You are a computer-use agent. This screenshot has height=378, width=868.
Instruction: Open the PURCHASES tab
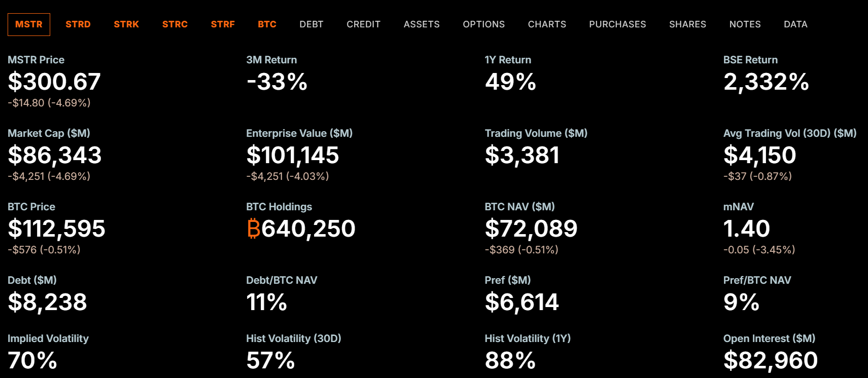[617, 24]
